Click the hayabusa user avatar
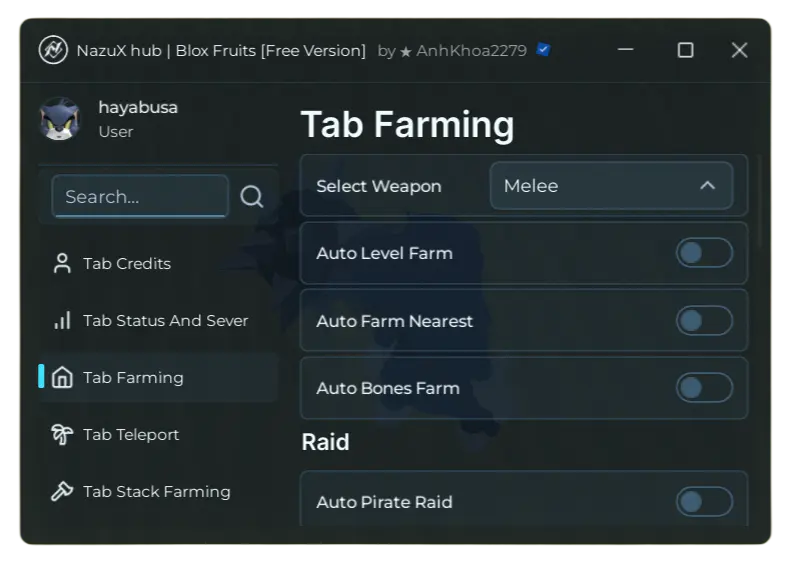This screenshot has width=792, height=577. 60,119
